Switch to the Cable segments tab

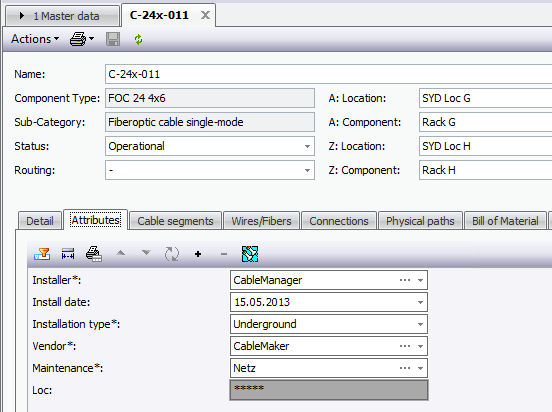pos(175,221)
